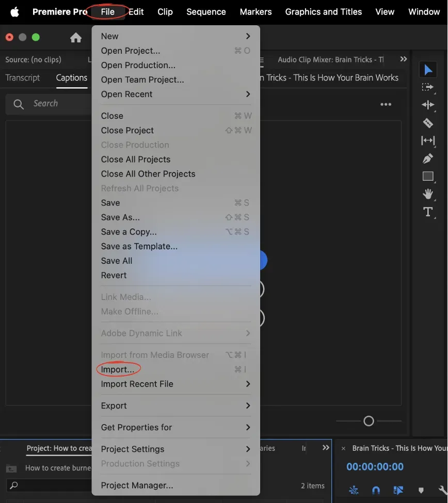This screenshot has width=448, height=503.
Task: Select Save All menu item
Action: coord(175,261)
